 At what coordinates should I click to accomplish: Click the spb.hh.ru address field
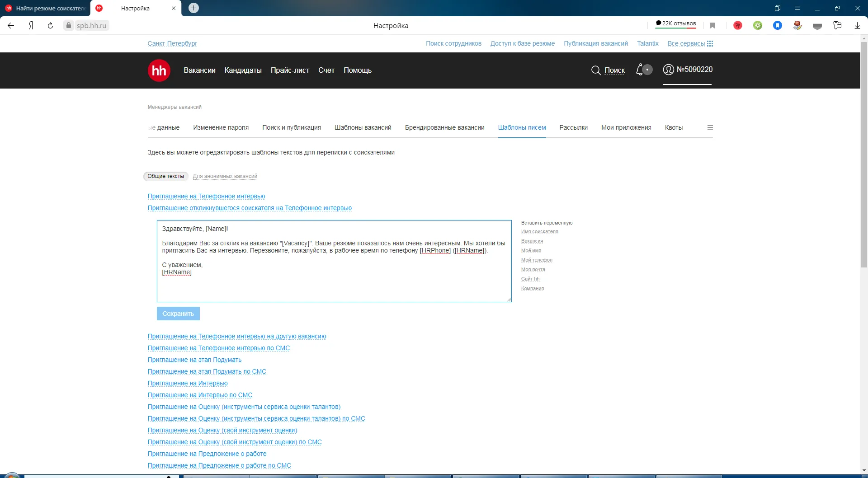pos(91,26)
